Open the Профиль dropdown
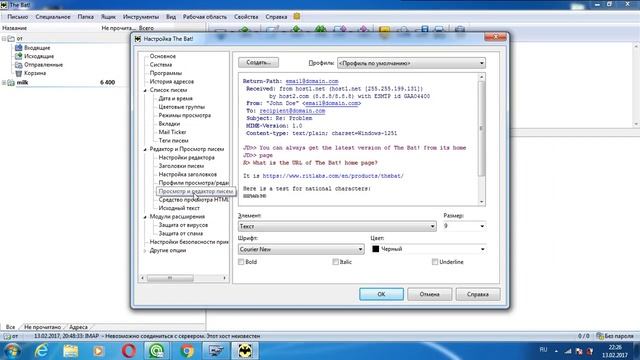The width and height of the screenshot is (640, 360). click(411, 63)
